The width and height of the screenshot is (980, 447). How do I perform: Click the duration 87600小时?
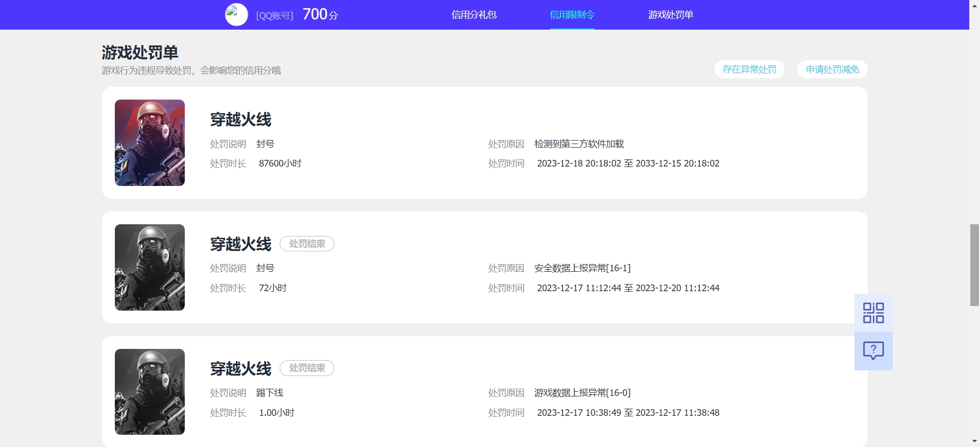pyautogui.click(x=280, y=163)
